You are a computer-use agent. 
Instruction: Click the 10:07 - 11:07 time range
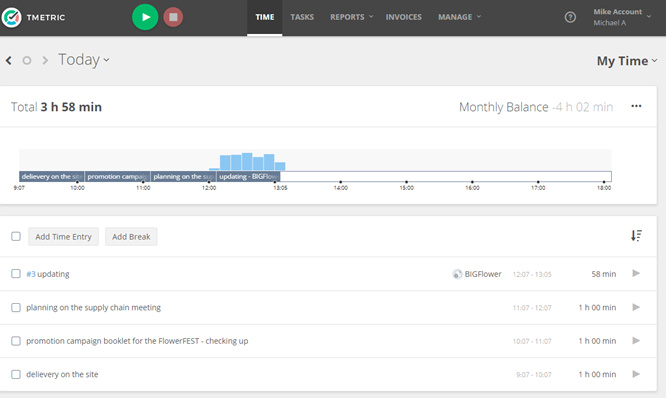click(x=532, y=341)
